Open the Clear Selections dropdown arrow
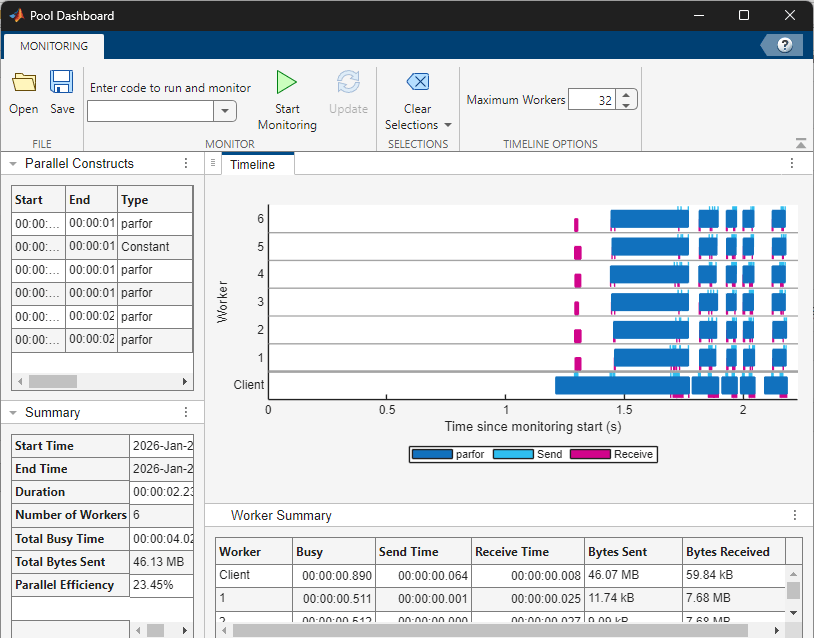 448,125
